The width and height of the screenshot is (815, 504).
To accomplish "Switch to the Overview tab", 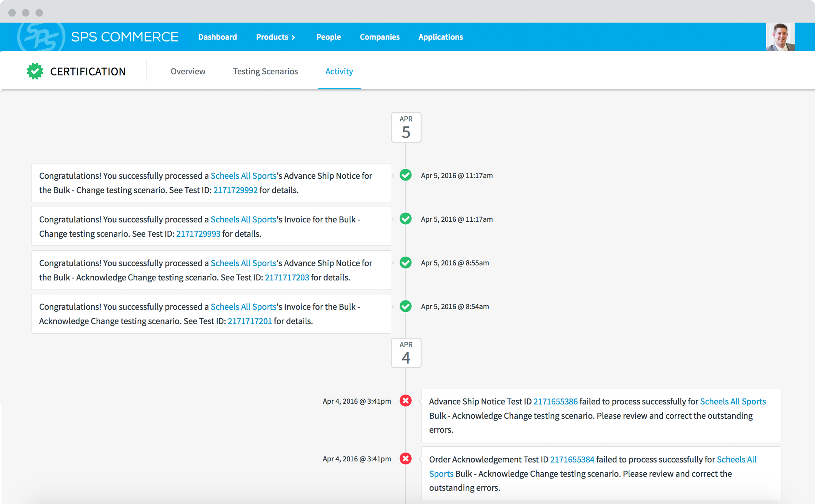I will (x=188, y=71).
